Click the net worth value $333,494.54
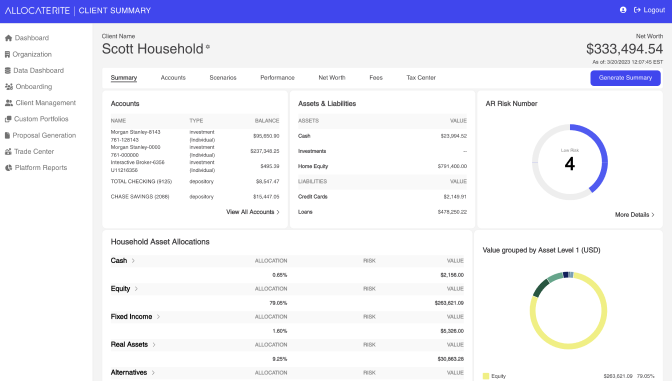This screenshot has width=672, height=381. tap(624, 49)
